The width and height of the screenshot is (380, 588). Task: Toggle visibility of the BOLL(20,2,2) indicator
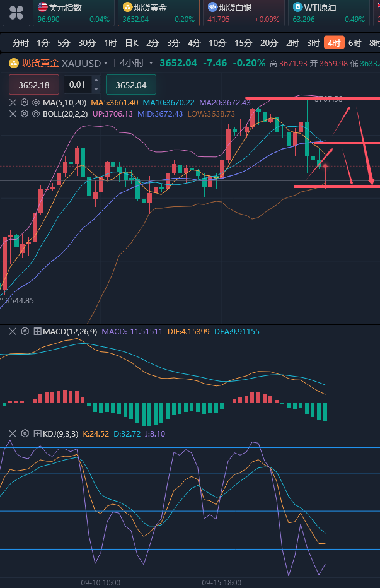pyautogui.click(x=36, y=114)
